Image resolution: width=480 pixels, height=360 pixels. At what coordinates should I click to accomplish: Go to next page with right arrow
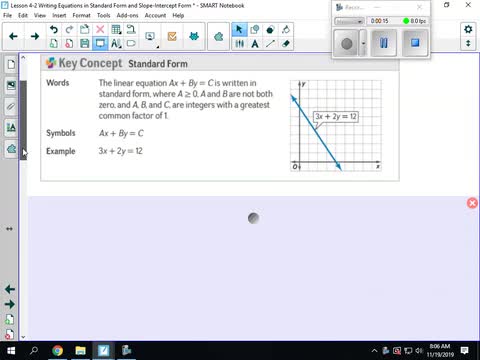[x=35, y=36]
